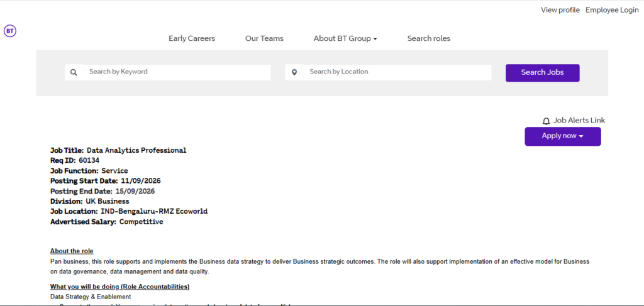The width and height of the screenshot is (644, 306).
Task: Select the Advertised Salary value Competitive
Action: (142, 222)
